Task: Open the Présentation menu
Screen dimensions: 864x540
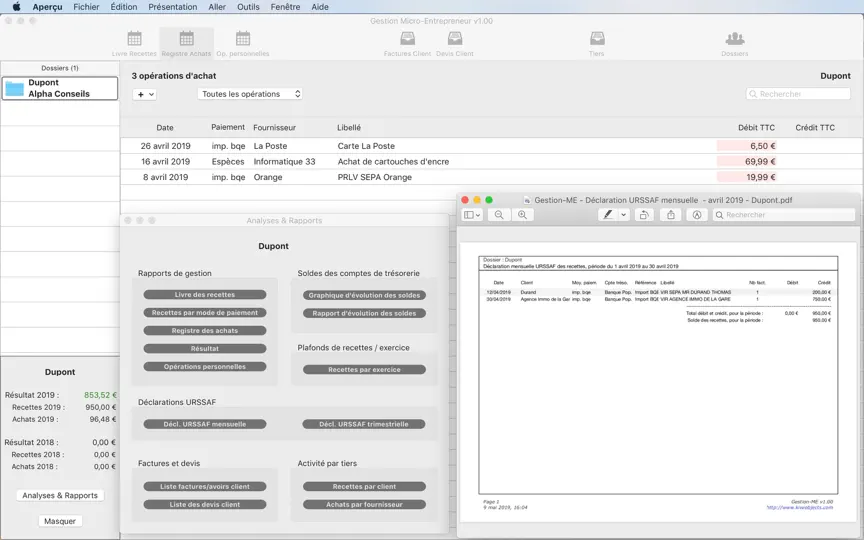Action: [172, 7]
